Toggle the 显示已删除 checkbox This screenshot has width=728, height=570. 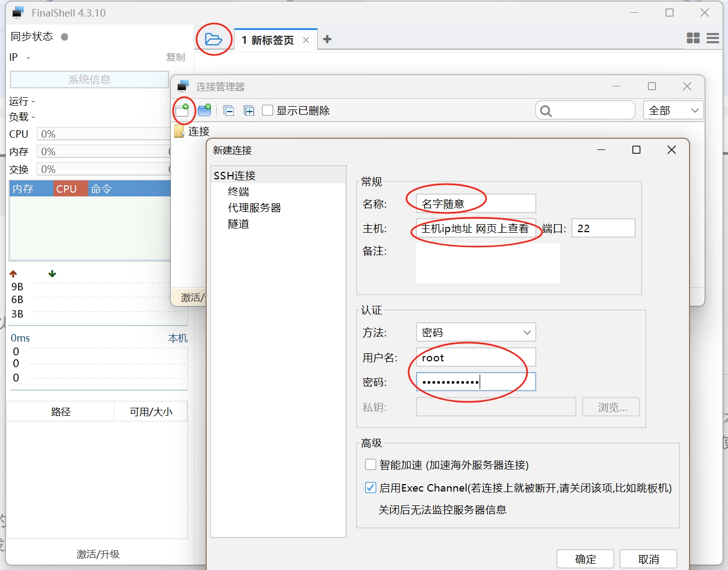click(268, 110)
